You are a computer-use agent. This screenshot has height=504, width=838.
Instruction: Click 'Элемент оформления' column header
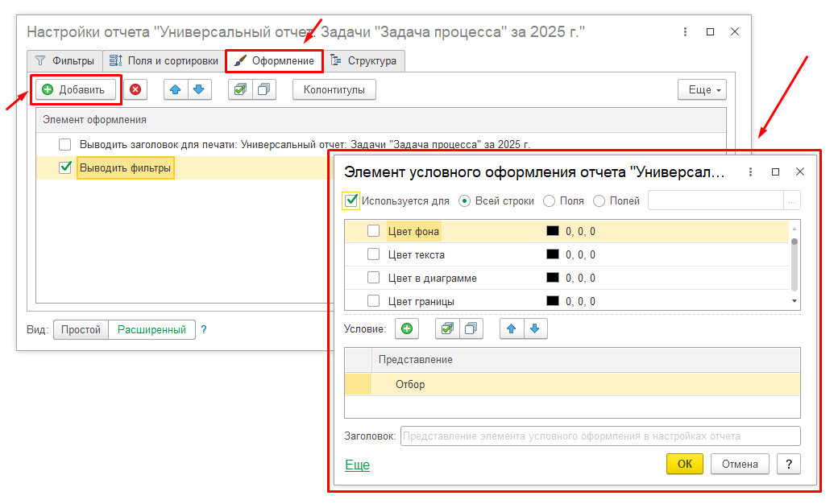click(381, 120)
